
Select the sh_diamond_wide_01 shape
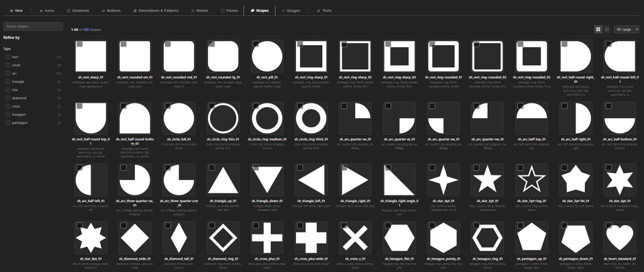click(135, 237)
